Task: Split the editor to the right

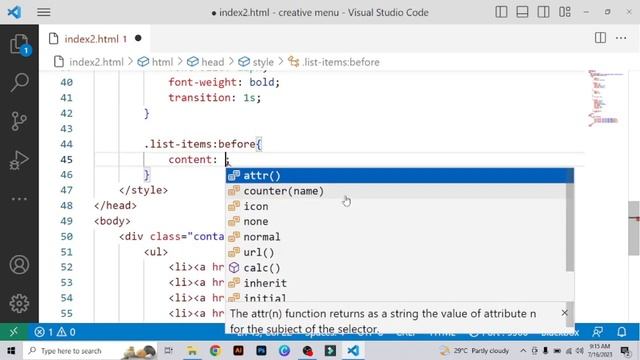Action: coord(600,38)
